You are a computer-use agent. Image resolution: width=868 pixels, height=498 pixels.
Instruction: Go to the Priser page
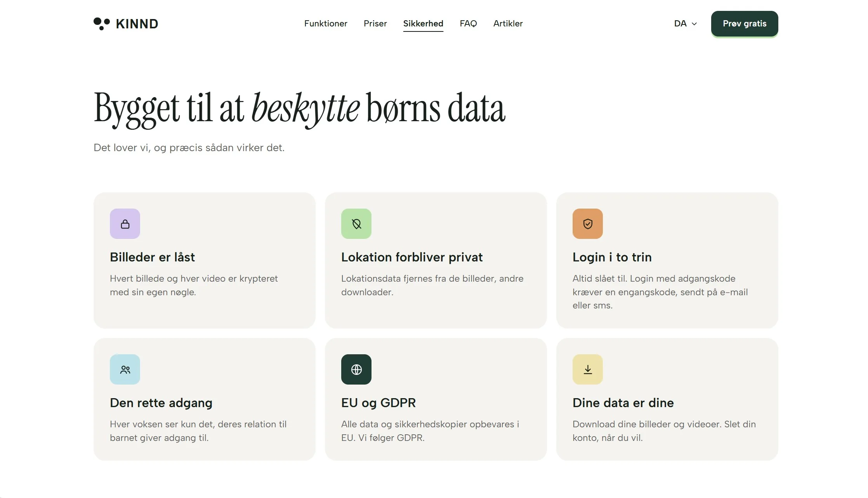(375, 24)
